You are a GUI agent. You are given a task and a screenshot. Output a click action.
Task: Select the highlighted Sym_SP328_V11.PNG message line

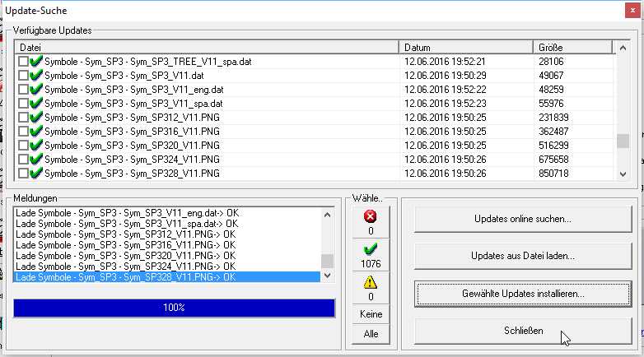point(166,278)
